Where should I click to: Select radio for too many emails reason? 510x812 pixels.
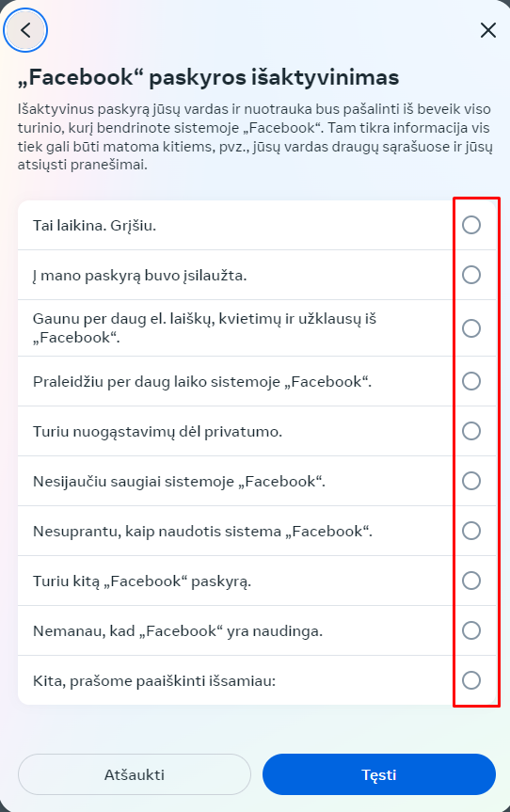click(471, 328)
